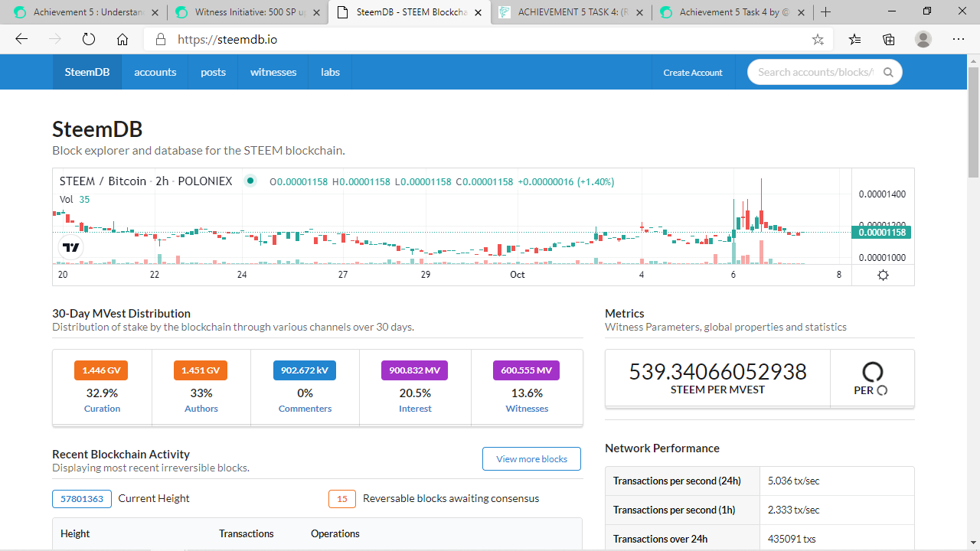Open the witnesses menu item
This screenshot has width=980, height=551.
point(273,72)
